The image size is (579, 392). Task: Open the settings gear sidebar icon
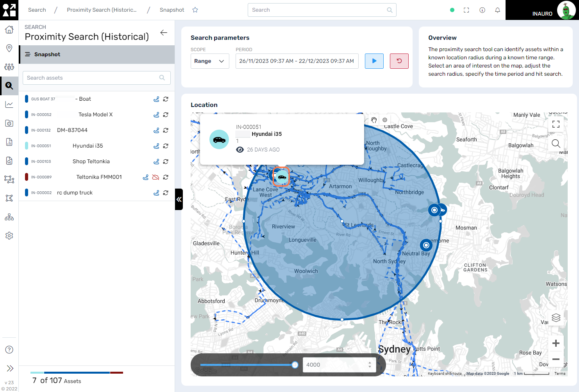9,236
